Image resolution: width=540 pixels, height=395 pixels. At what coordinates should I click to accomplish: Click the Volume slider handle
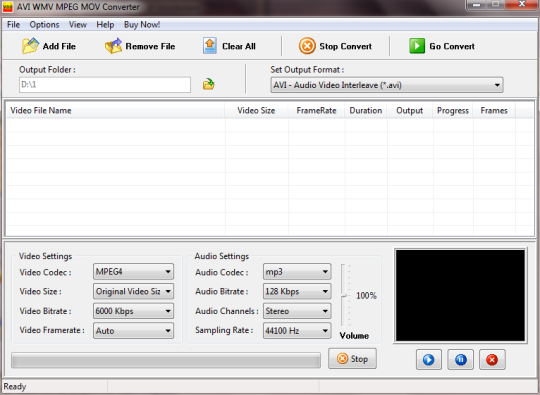(344, 296)
